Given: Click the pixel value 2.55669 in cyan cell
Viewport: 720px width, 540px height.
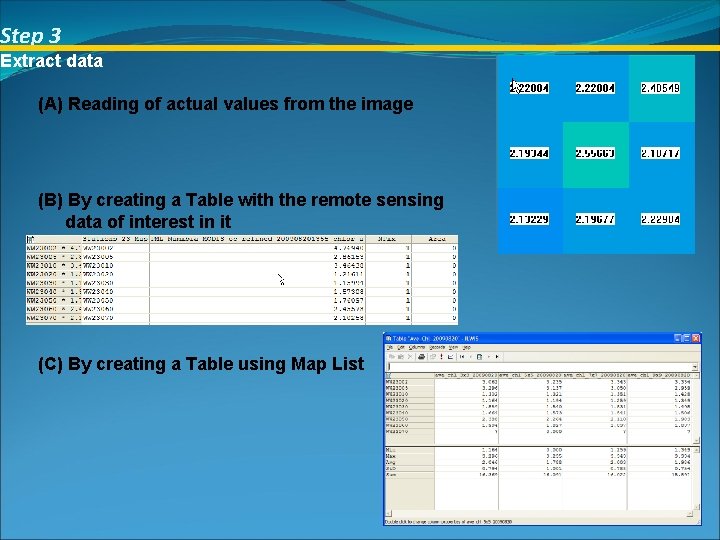Looking at the screenshot, I should 595,153.
